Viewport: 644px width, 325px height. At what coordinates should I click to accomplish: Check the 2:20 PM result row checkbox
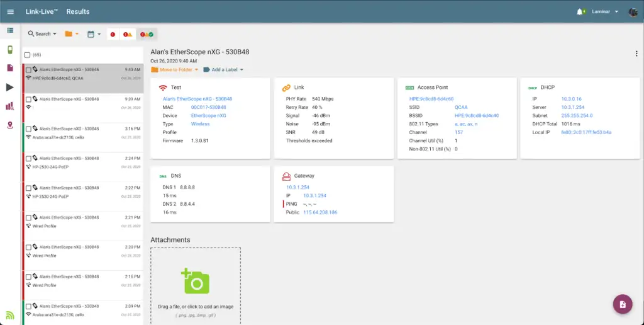28,248
